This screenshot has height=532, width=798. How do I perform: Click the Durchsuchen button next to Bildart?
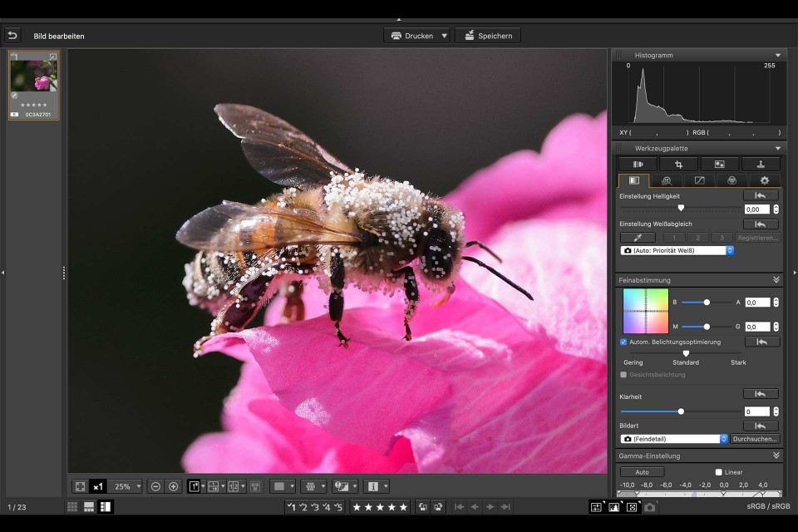pyautogui.click(x=756, y=438)
